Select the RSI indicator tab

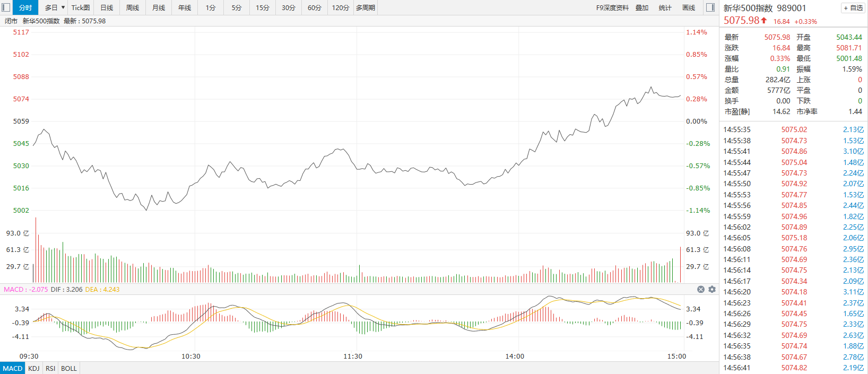coord(50,368)
